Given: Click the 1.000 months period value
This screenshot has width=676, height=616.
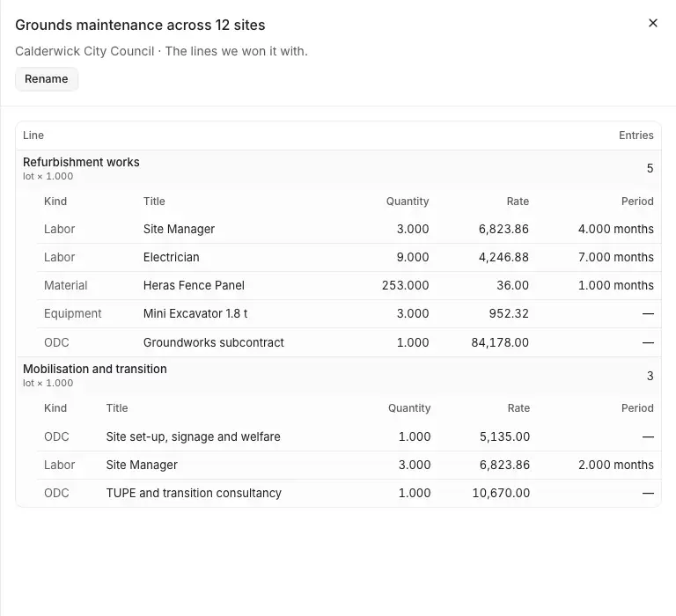Looking at the screenshot, I should point(615,285).
